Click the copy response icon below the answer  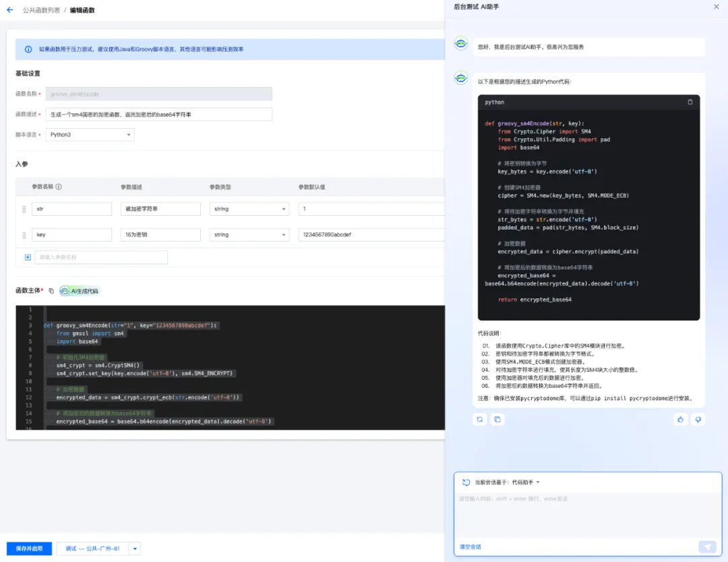point(497,419)
